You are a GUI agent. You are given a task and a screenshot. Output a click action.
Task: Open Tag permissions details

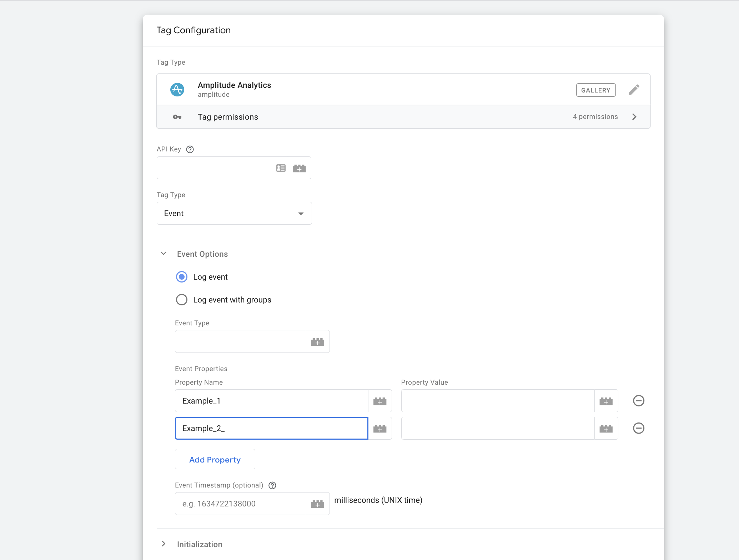tap(403, 117)
